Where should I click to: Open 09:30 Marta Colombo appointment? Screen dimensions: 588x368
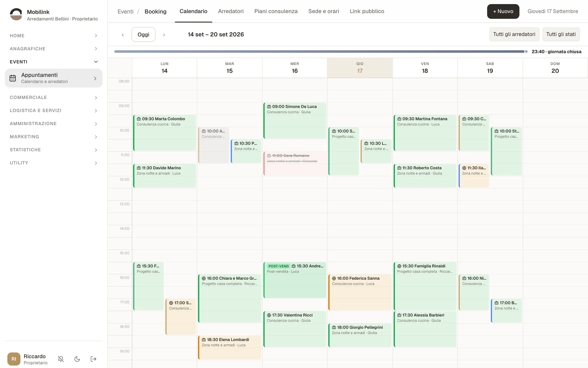pyautogui.click(x=165, y=133)
